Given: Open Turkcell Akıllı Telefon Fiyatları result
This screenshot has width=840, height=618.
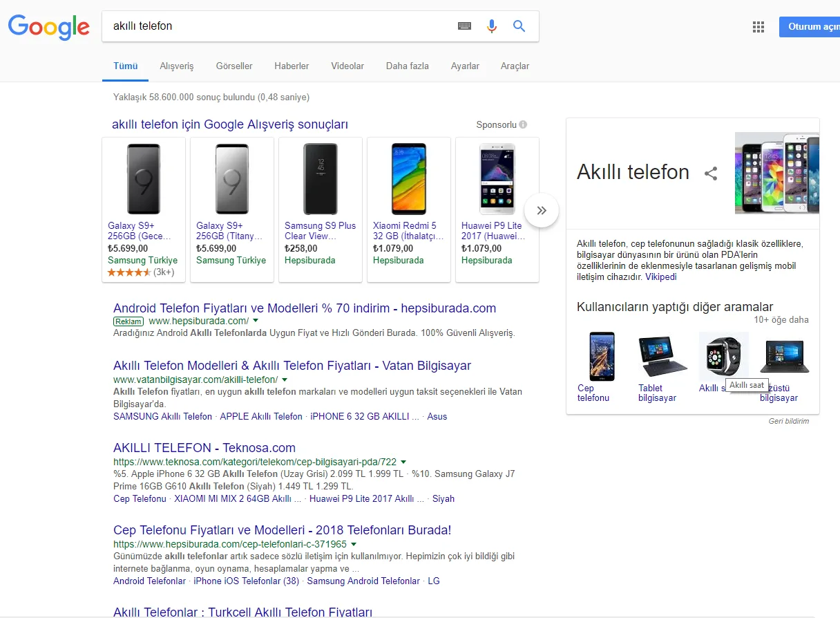Looking at the screenshot, I should (x=242, y=612).
